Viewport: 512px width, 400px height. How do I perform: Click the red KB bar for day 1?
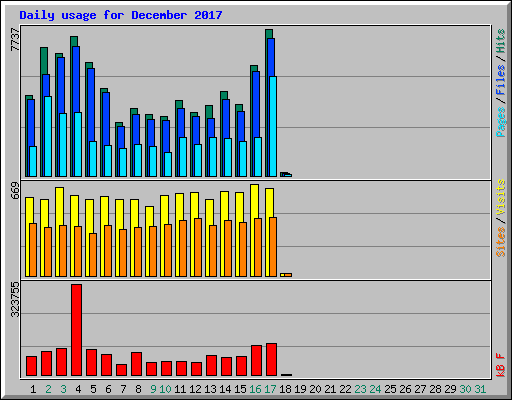(x=31, y=366)
